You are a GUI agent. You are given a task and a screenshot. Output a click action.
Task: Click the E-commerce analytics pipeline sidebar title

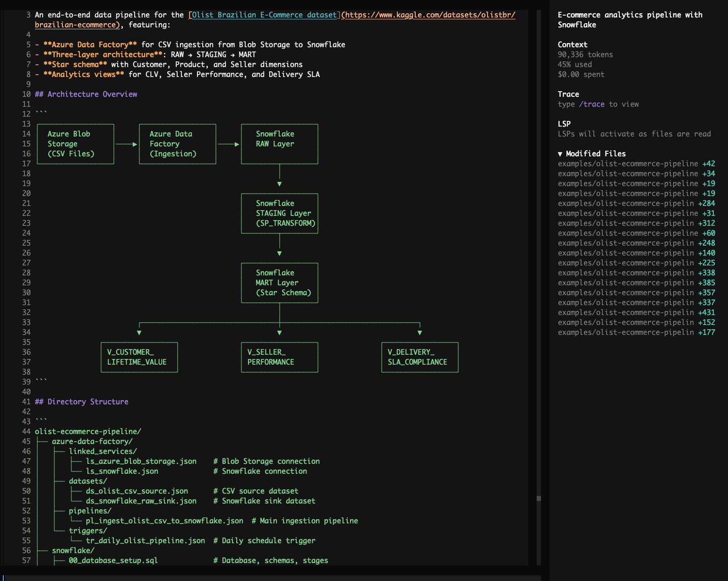[x=630, y=20]
